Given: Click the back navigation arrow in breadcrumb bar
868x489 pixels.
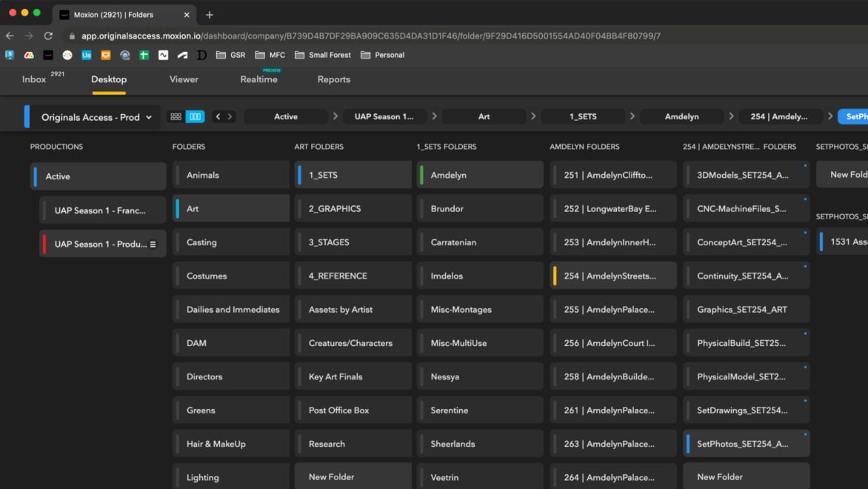Looking at the screenshot, I should (x=218, y=117).
